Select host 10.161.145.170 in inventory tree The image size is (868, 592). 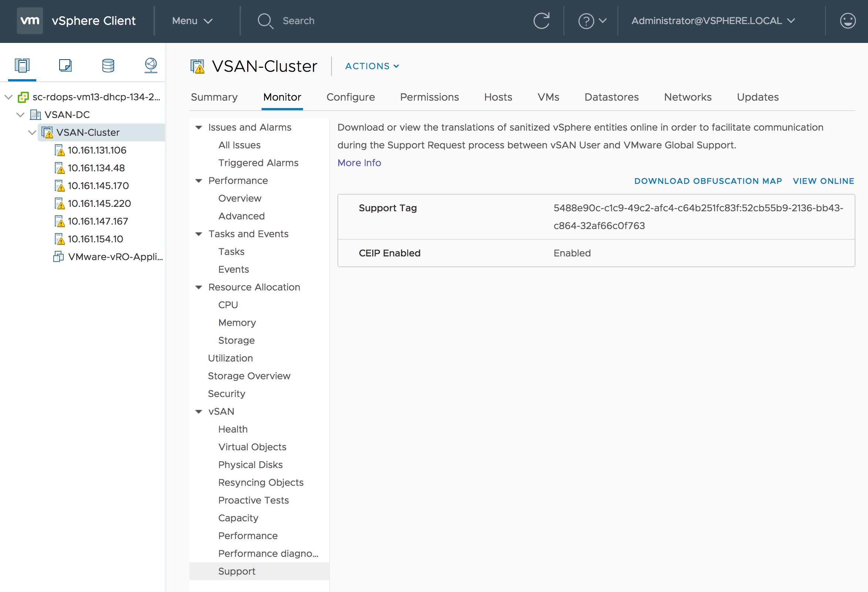[98, 186]
